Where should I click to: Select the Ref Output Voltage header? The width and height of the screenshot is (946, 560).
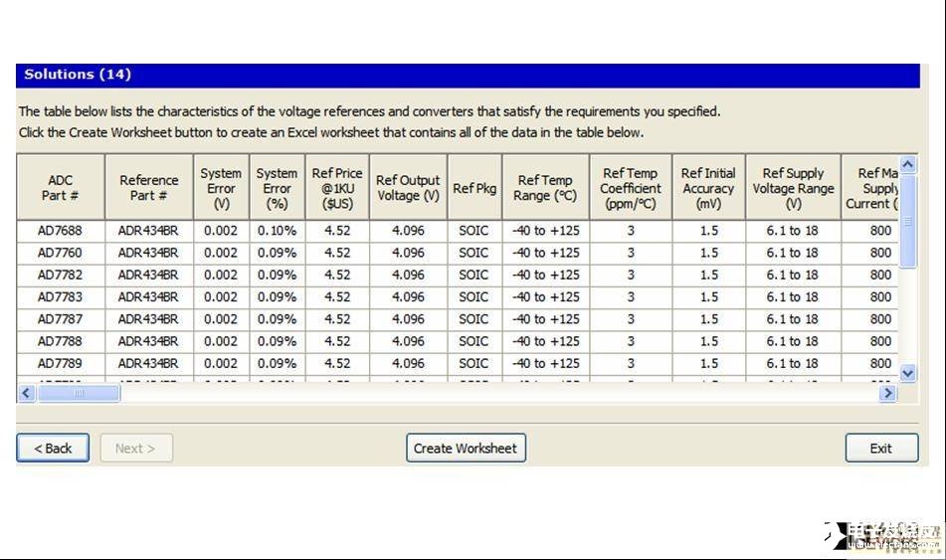(408, 188)
